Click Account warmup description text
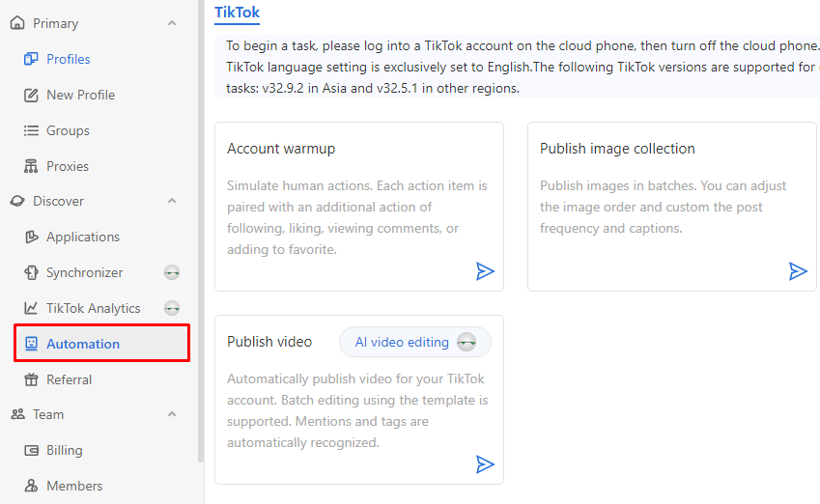Screen dimensions: 820x504 pos(357,217)
